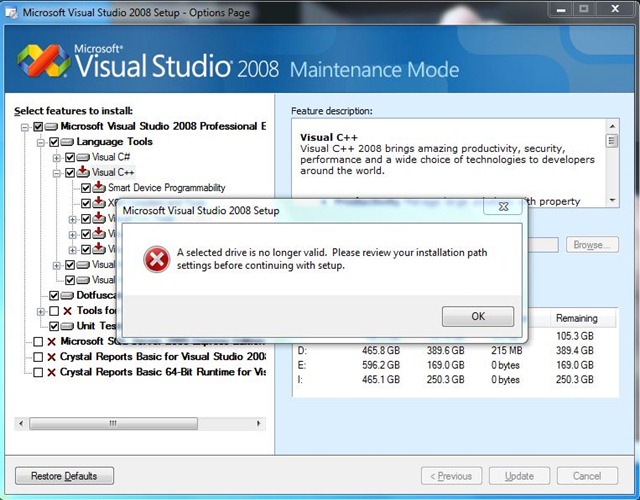Toggle Smart Device Programmability checkbox
This screenshot has width=640, height=500.
86,188
